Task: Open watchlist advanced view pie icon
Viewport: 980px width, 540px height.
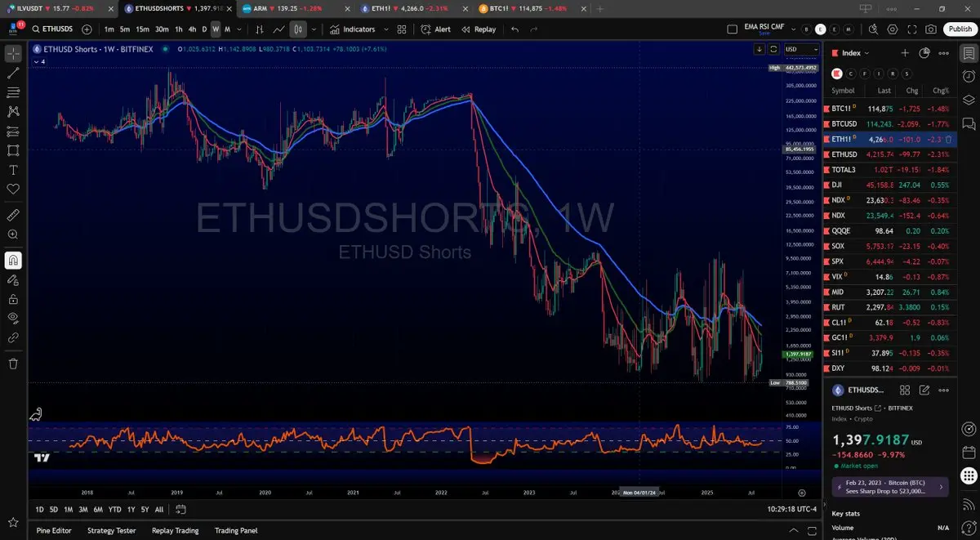Action: 924,53
